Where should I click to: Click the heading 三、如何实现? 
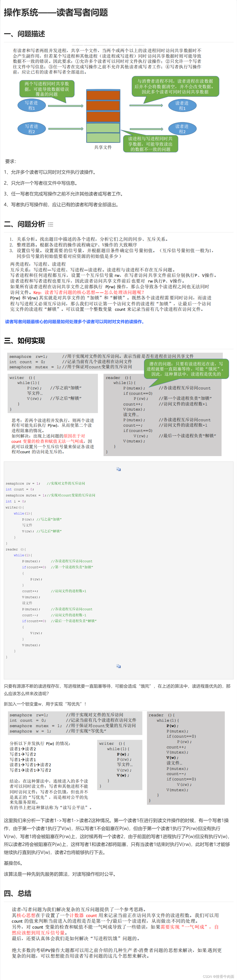click(24, 340)
